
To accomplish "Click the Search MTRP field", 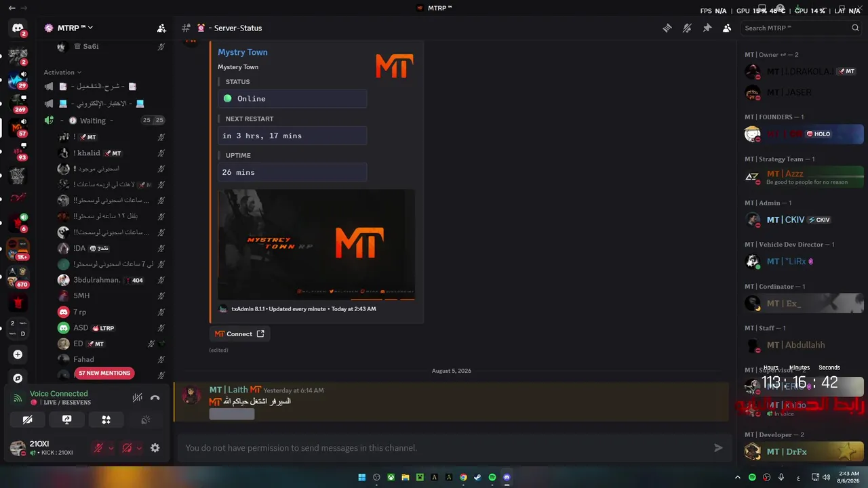I will pos(802,28).
